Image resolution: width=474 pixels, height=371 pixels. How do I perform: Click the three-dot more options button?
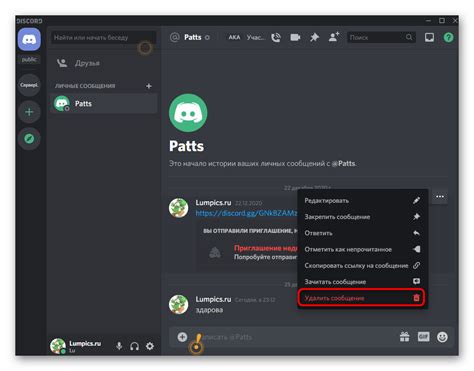(440, 197)
